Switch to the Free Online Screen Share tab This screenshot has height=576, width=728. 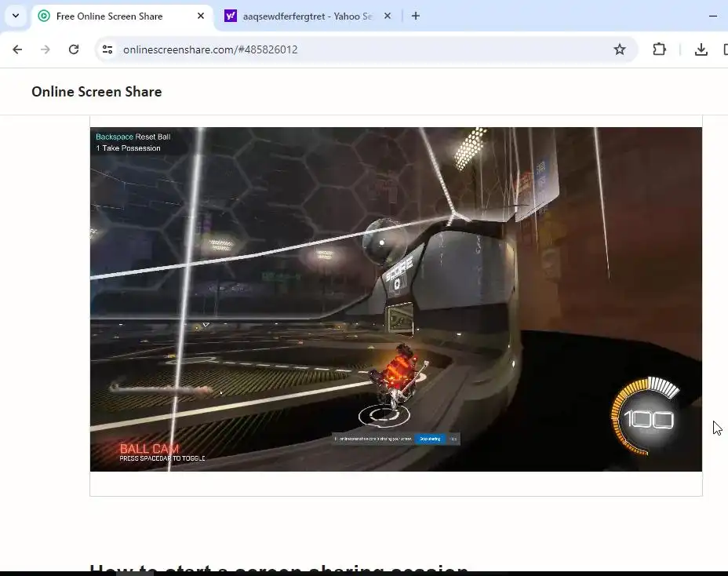pos(122,16)
